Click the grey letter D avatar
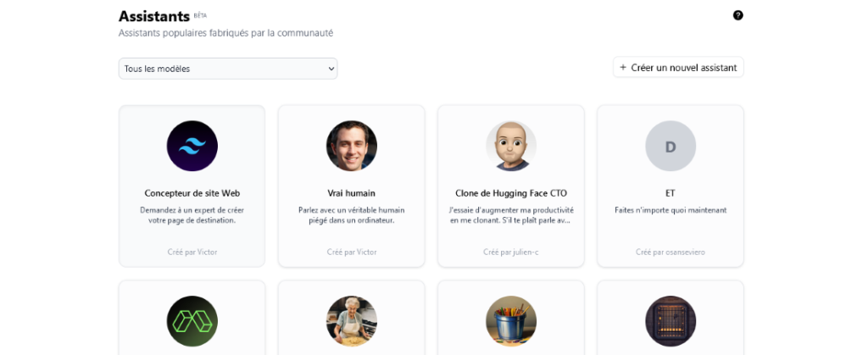This screenshot has height=355, width=868. pos(670,146)
